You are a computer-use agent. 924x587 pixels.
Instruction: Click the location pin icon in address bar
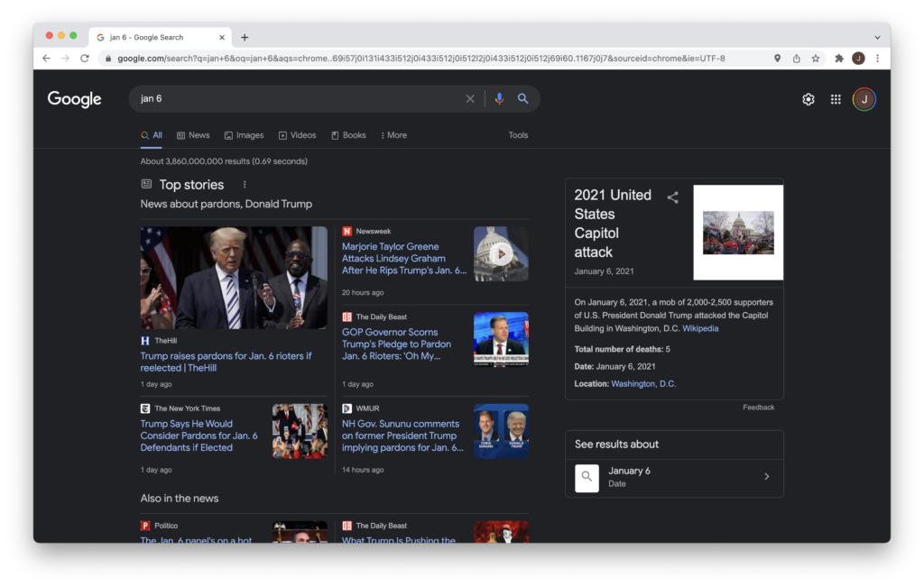click(777, 59)
